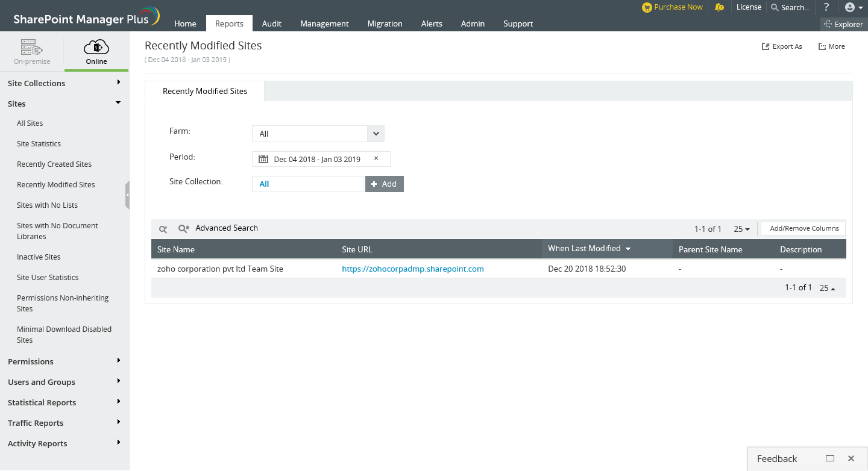Open the zohocorpadmp.sharepoint.com link
The image size is (868, 471).
[412, 269]
